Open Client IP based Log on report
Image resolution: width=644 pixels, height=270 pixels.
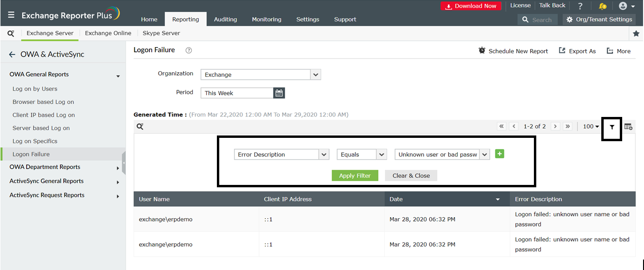coord(44,115)
